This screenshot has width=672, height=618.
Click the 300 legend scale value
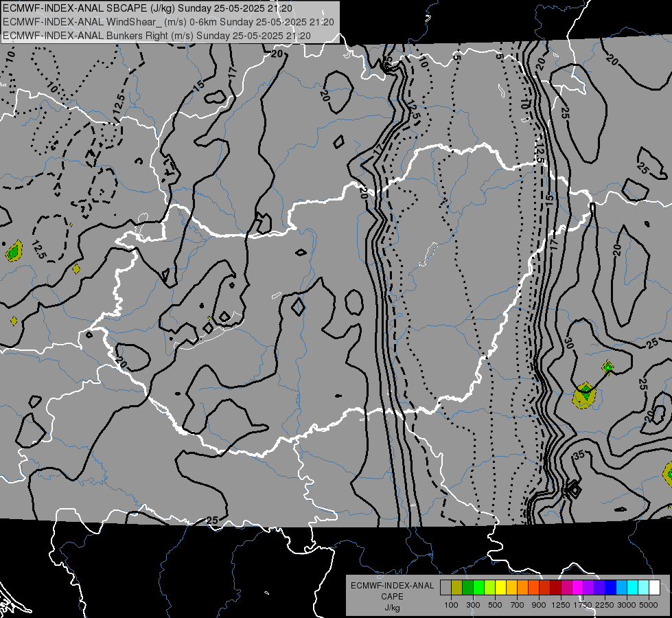pos(473,605)
